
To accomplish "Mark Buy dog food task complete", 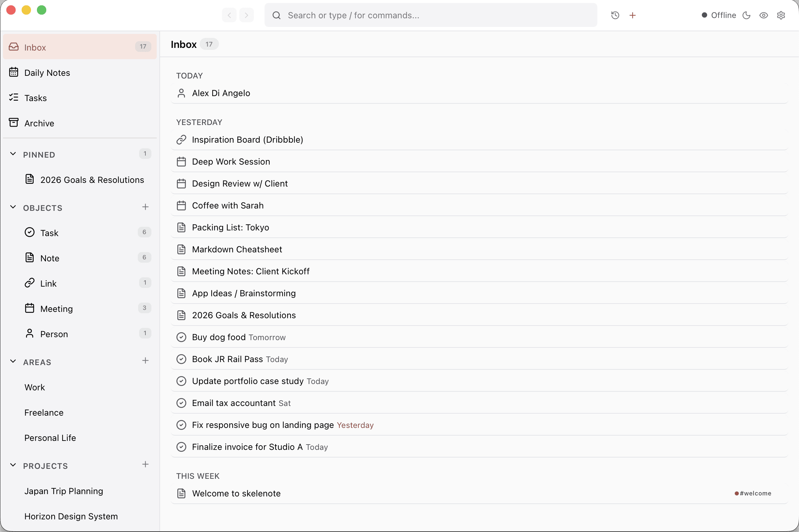I will [x=181, y=337].
